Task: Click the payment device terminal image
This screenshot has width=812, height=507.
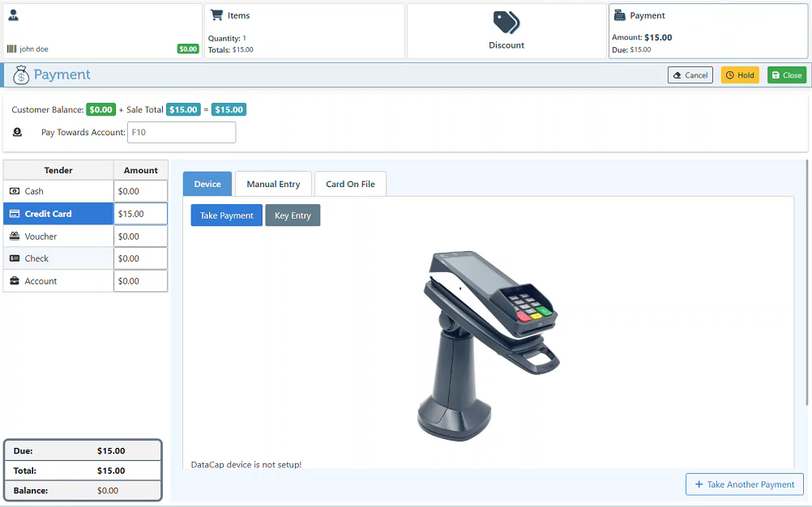Action: tap(488, 346)
